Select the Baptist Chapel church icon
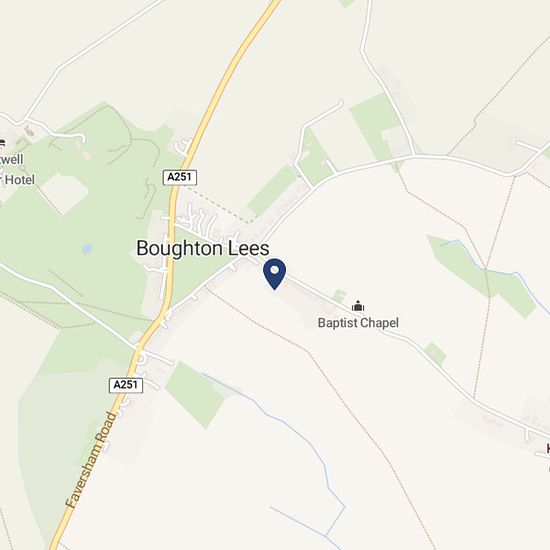550x550 pixels. click(x=358, y=306)
